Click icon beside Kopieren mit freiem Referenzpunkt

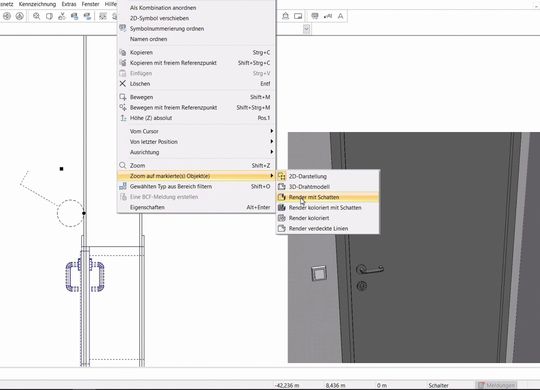(x=123, y=63)
